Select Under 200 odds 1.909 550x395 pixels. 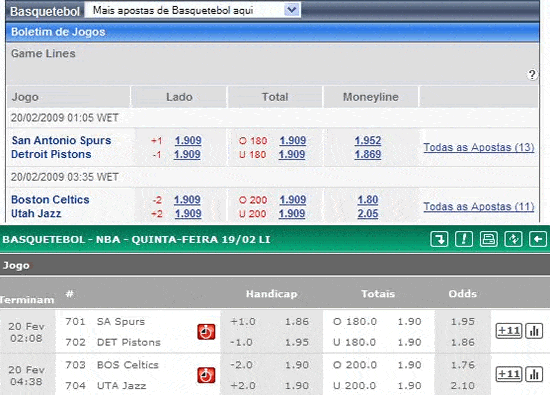(x=292, y=214)
